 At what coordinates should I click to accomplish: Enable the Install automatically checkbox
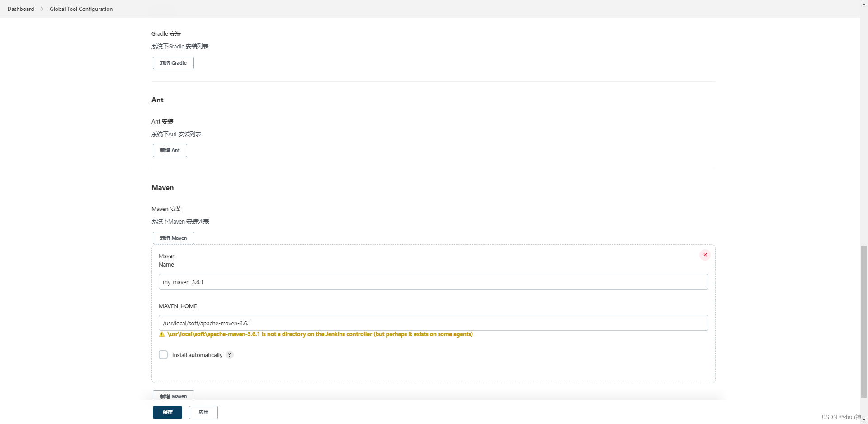pyautogui.click(x=163, y=355)
